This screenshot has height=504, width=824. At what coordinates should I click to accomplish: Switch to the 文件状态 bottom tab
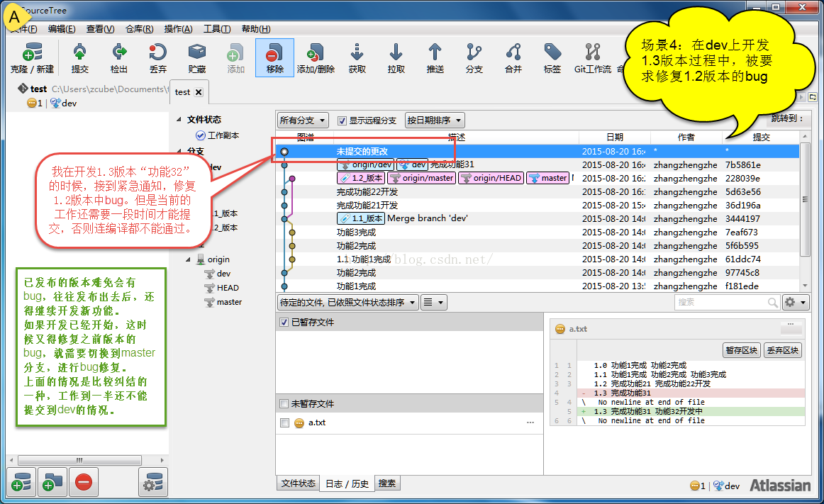point(298,483)
